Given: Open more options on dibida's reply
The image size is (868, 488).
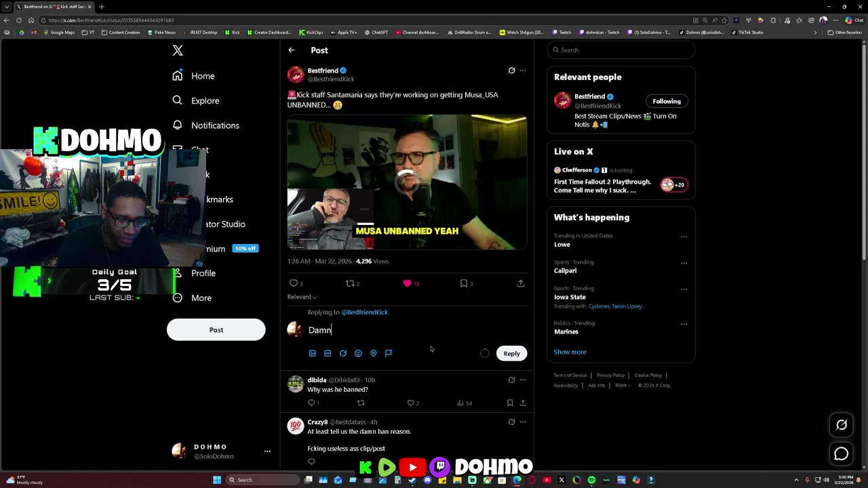Looking at the screenshot, I should click(523, 380).
